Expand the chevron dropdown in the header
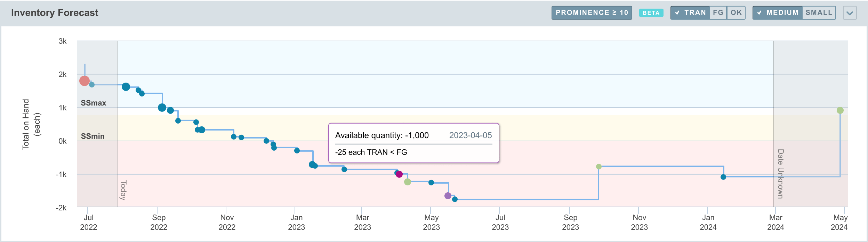Screen dimensions: 868x242 (x=850, y=13)
